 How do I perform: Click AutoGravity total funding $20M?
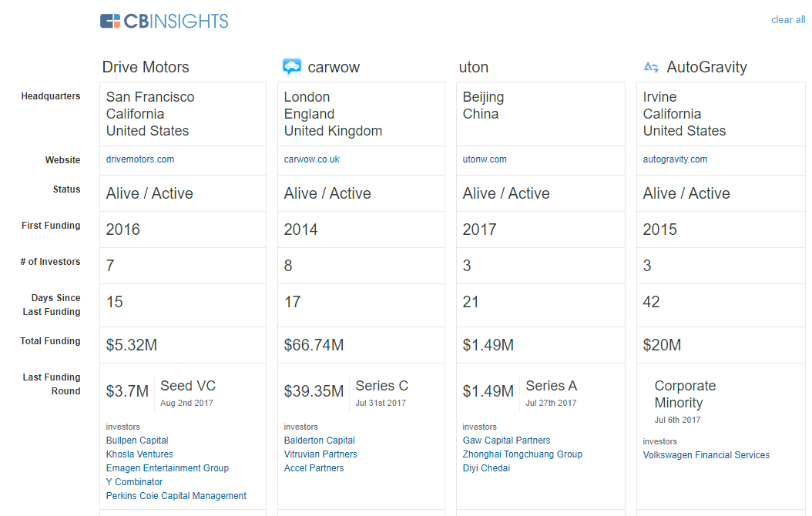[662, 345]
